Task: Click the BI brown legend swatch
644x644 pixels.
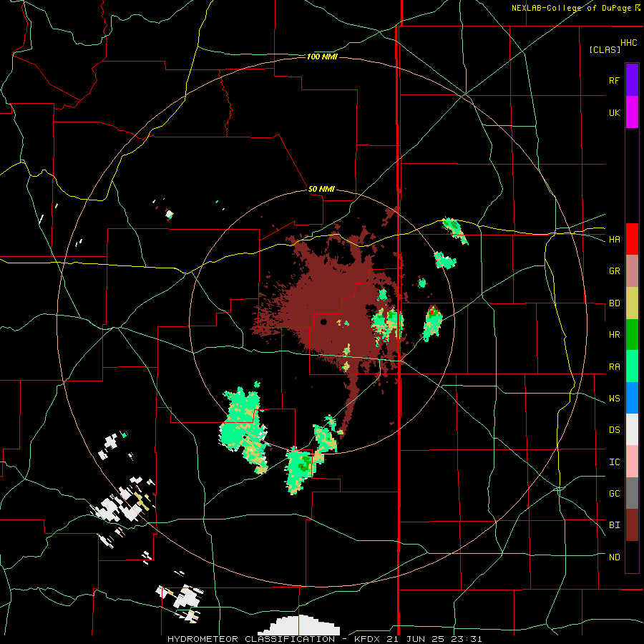Action: 632,525
